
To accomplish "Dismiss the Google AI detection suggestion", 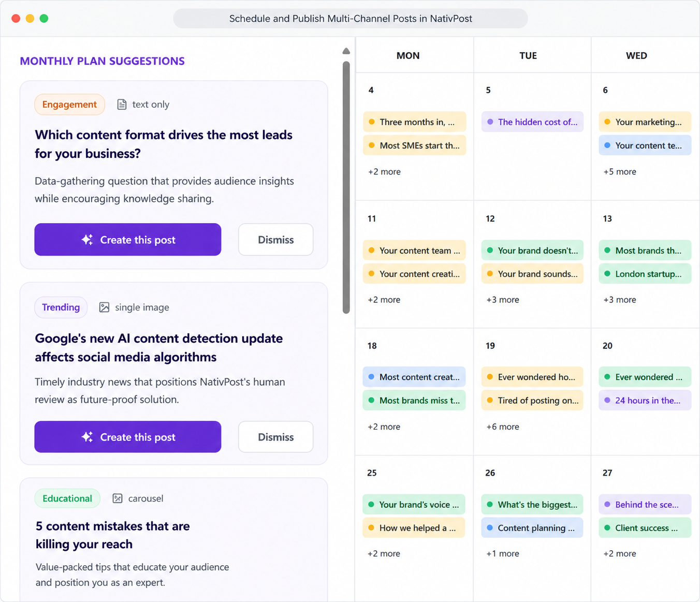I will pyautogui.click(x=275, y=437).
